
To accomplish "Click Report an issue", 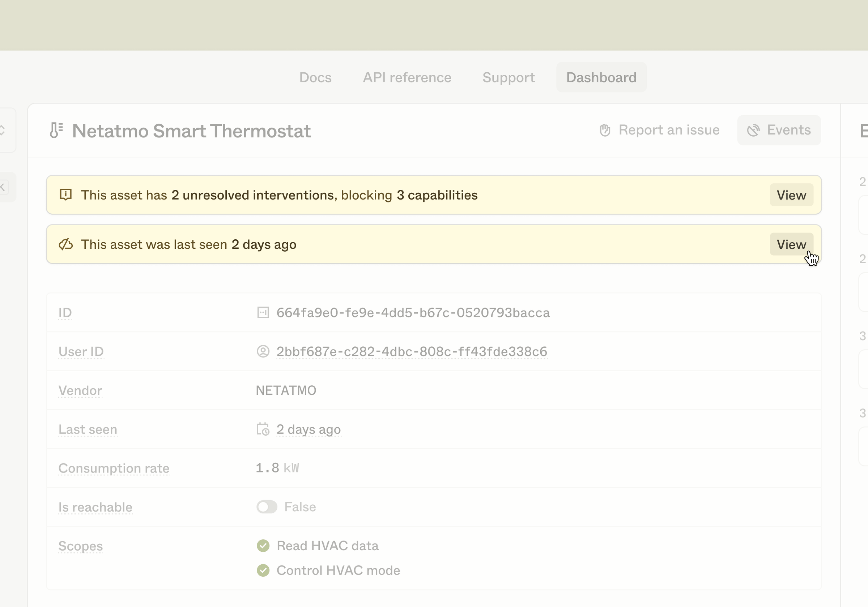I will point(659,130).
